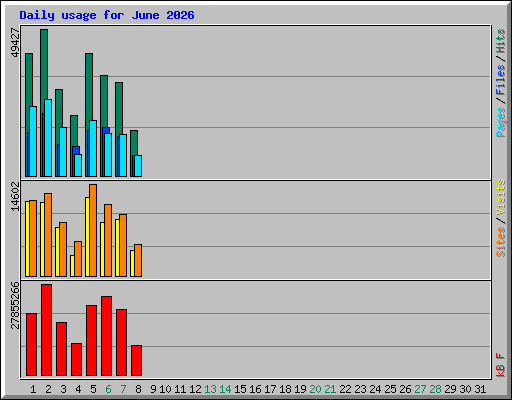Click the "Daily usage for June 2026" title
This screenshot has width=512, height=400.
pos(107,15)
